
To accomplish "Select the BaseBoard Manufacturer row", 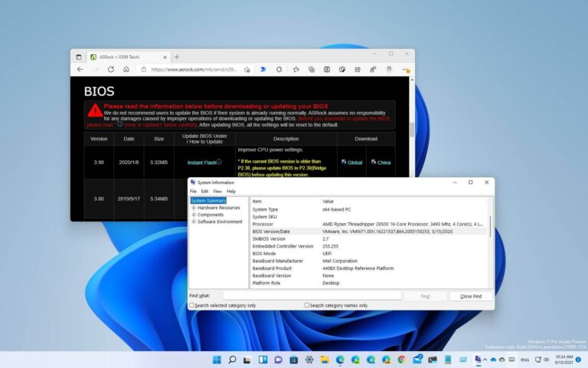I will coord(368,261).
